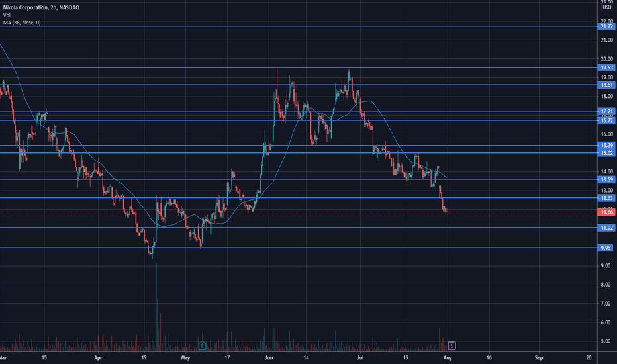Click the red 11.86 current price label
This screenshot has width=617, height=364.
click(x=606, y=212)
